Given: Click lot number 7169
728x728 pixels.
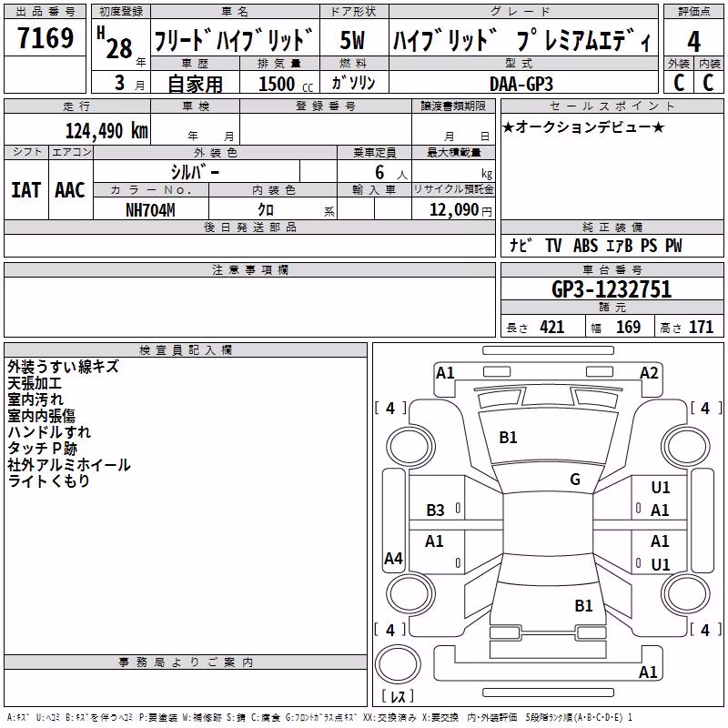Looking at the screenshot, I should (x=45, y=37).
